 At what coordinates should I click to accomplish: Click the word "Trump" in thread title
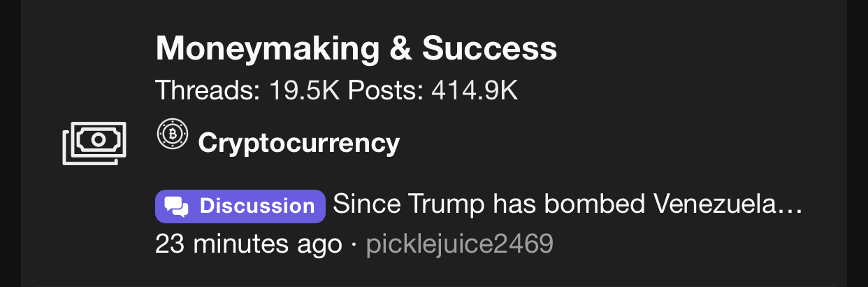[x=444, y=205]
